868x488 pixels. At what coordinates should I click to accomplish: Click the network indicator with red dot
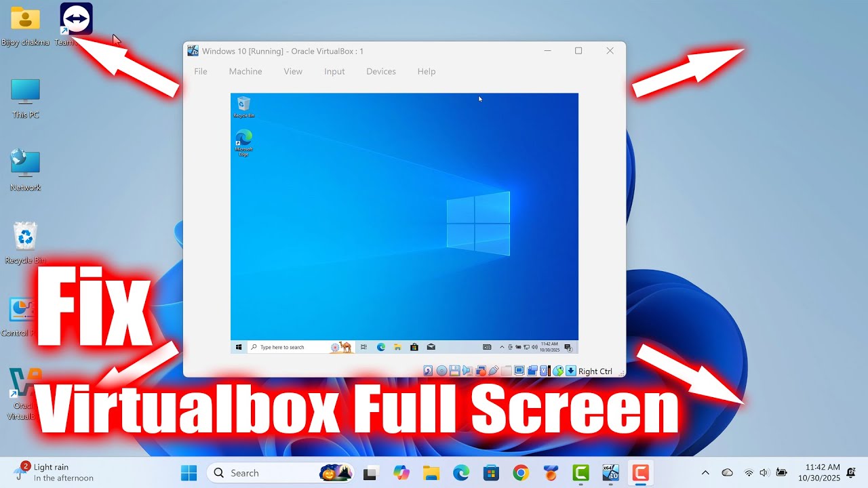pos(481,371)
